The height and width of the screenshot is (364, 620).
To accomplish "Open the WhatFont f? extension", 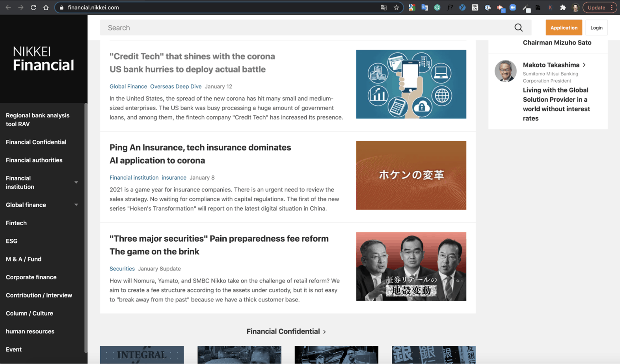I will pyautogui.click(x=450, y=7).
